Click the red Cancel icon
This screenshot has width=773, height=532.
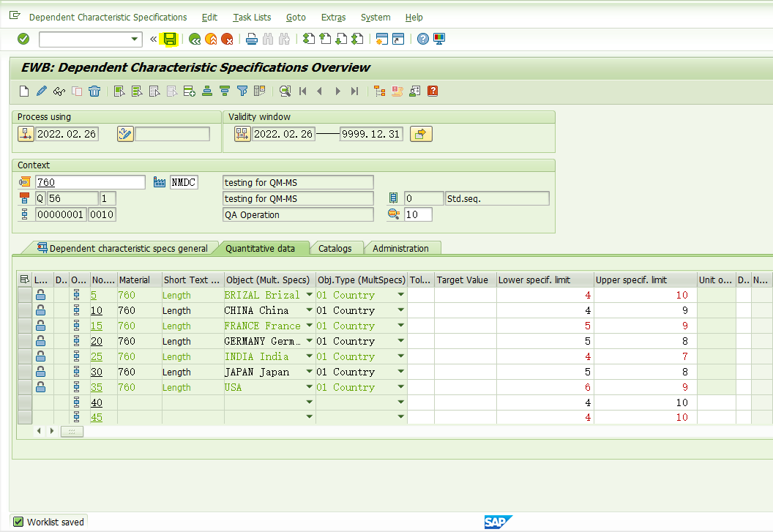coord(227,39)
